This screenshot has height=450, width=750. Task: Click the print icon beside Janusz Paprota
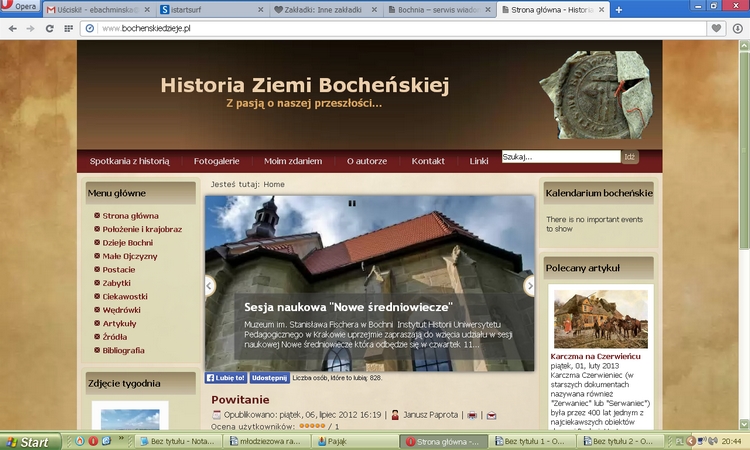(472, 415)
